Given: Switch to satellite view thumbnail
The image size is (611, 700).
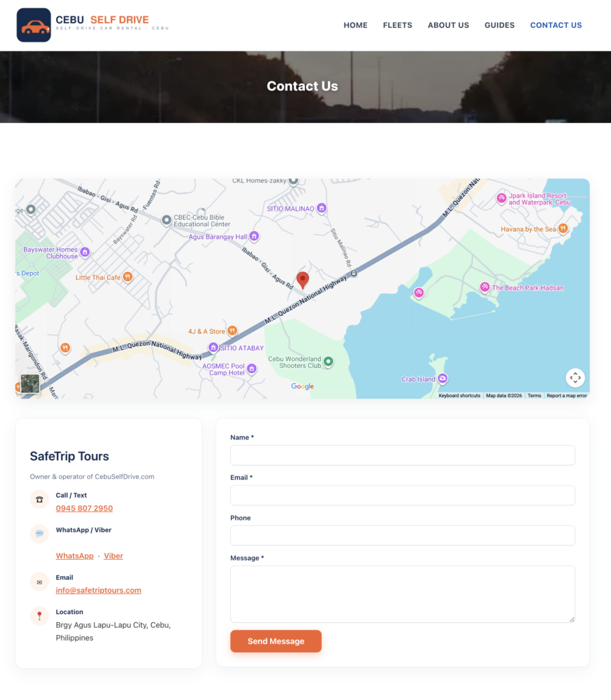Looking at the screenshot, I should point(30,384).
